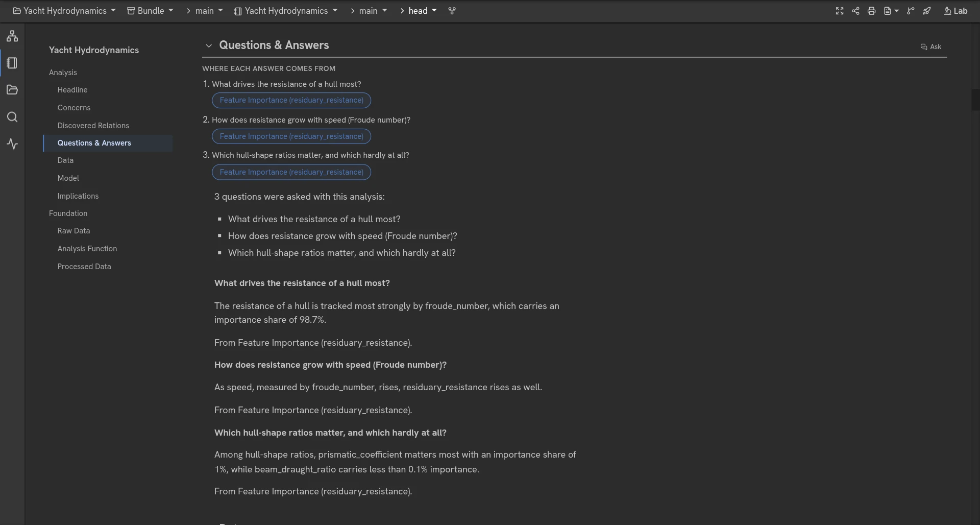Click the search magnifier sidebar icon
This screenshot has height=525, width=980.
[12, 117]
